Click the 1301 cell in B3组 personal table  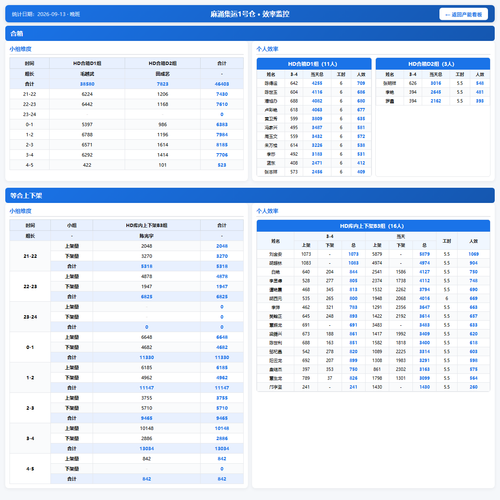click(401, 378)
